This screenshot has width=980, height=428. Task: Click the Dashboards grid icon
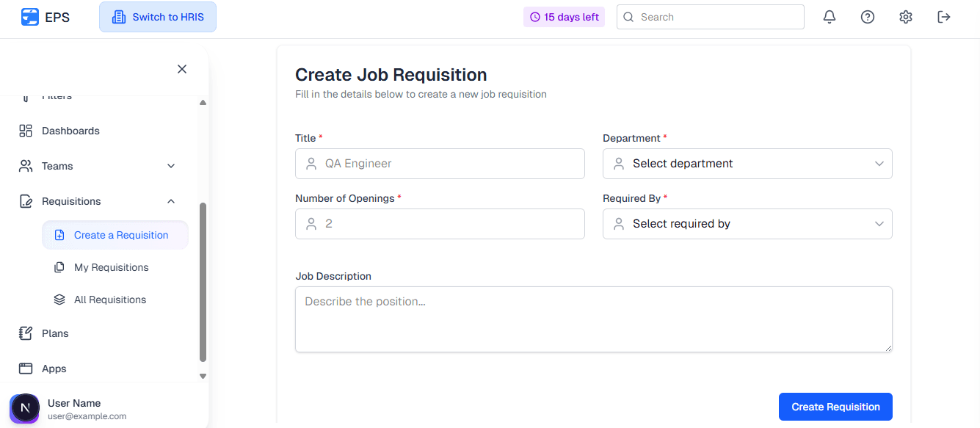pos(26,131)
